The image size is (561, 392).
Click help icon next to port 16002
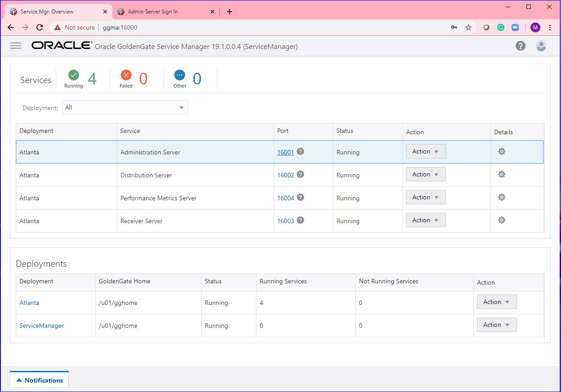pyautogui.click(x=300, y=174)
